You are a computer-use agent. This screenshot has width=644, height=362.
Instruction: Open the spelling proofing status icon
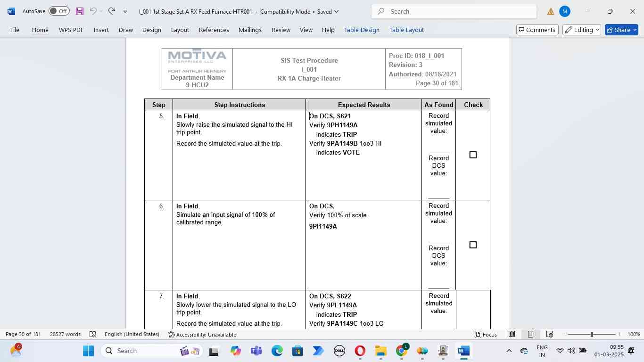pos(93,334)
